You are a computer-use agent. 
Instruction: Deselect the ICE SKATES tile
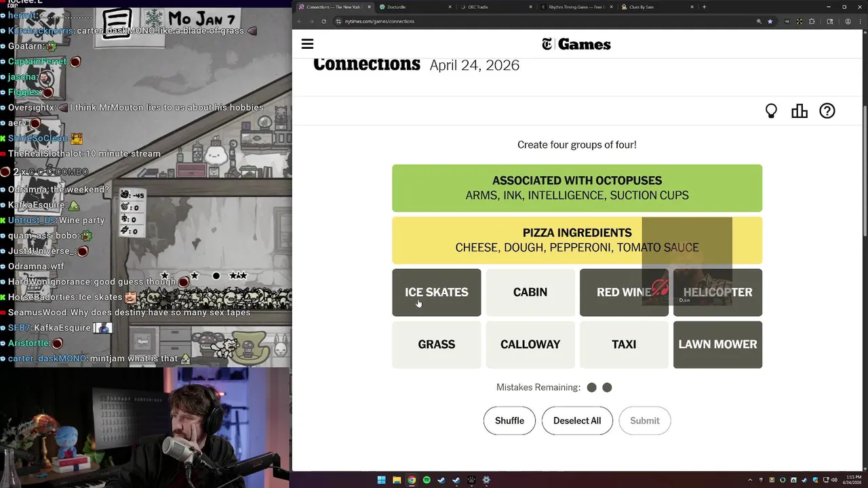pos(437,292)
